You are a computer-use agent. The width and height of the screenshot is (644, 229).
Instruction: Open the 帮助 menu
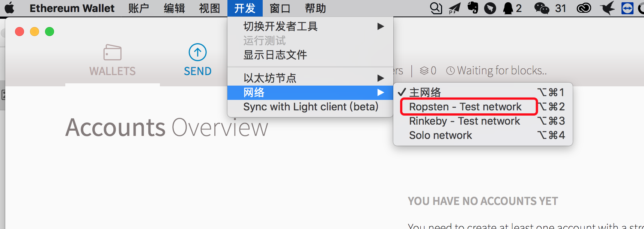[x=315, y=8]
